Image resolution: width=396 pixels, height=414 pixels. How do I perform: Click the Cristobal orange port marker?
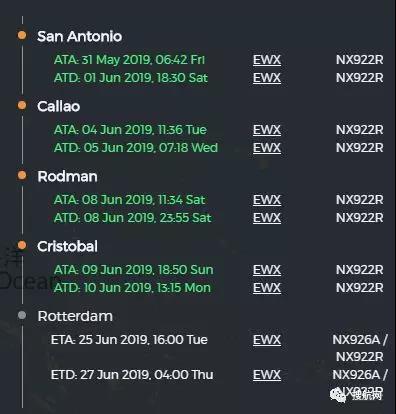tap(22, 245)
